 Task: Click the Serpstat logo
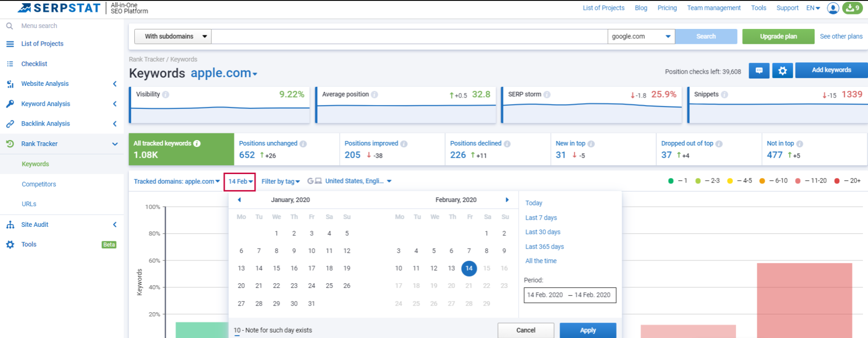(59, 8)
